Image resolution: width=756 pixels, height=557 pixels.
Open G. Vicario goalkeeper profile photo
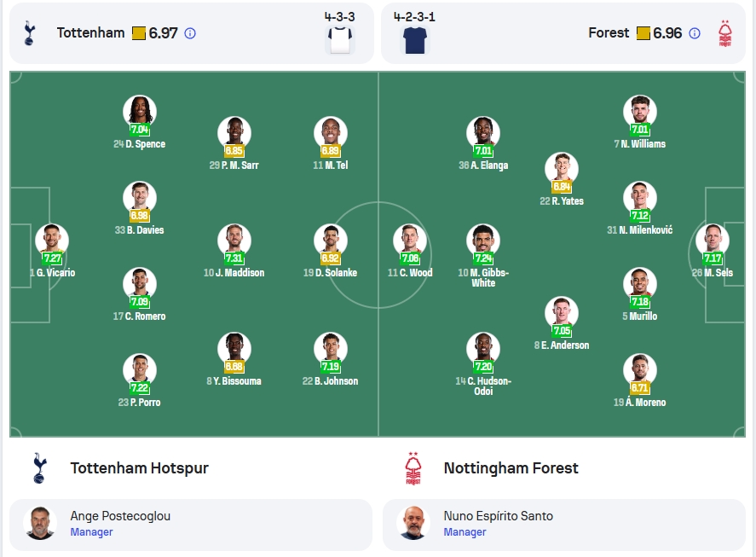coord(52,241)
